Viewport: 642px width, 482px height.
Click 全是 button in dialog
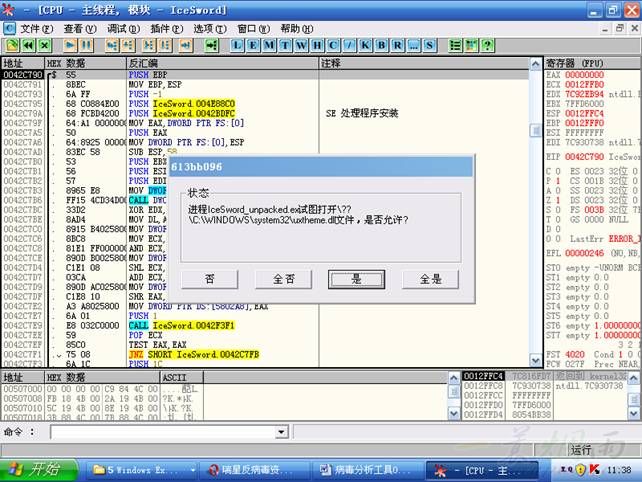[x=430, y=279]
